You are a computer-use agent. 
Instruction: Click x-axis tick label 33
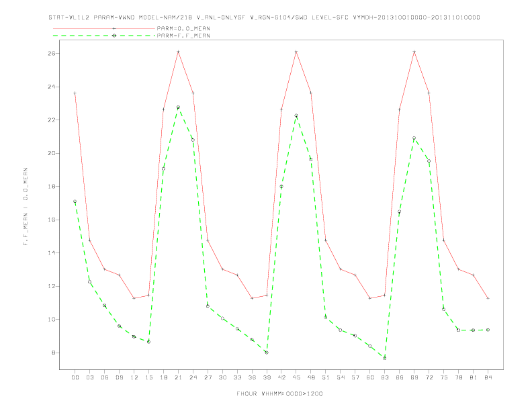[x=237, y=377]
